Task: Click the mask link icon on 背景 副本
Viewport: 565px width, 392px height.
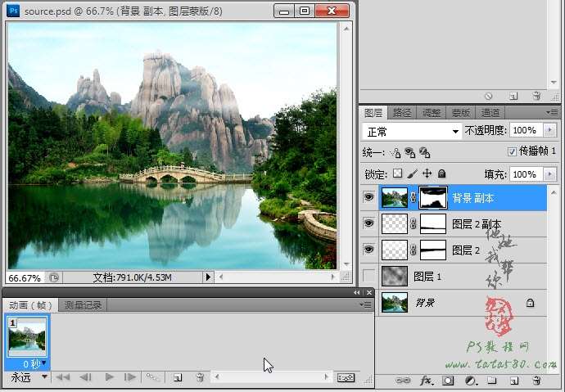Action: click(x=413, y=197)
